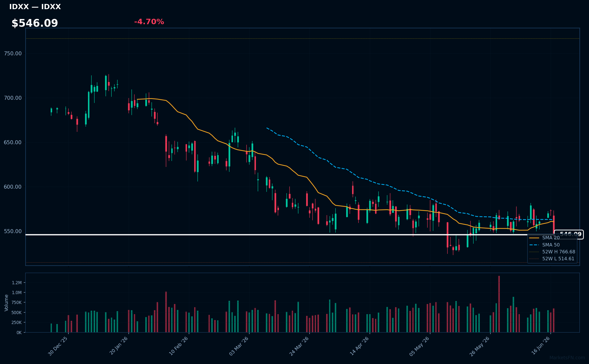Click the 0K volume axis label
Screen dimensions: 589x364
coord(19,333)
